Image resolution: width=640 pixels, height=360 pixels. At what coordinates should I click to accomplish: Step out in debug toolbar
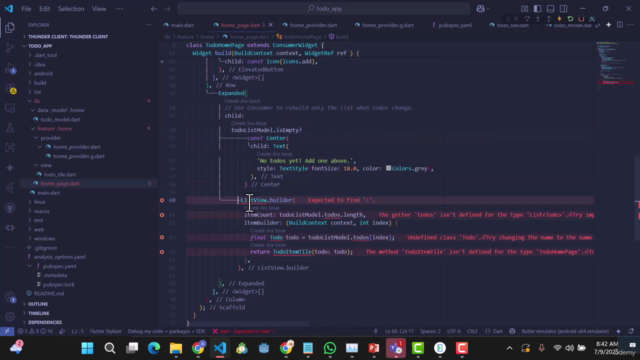[x=549, y=19]
